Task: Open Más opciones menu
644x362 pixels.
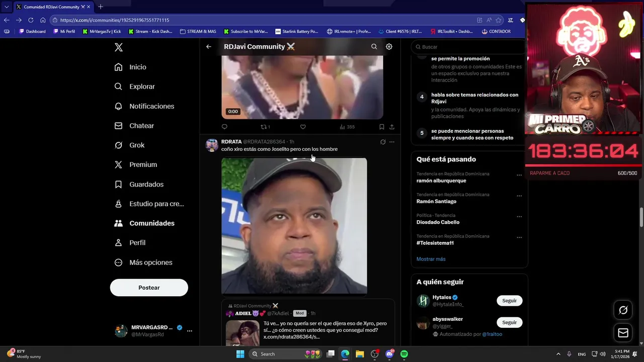Action: (143, 262)
